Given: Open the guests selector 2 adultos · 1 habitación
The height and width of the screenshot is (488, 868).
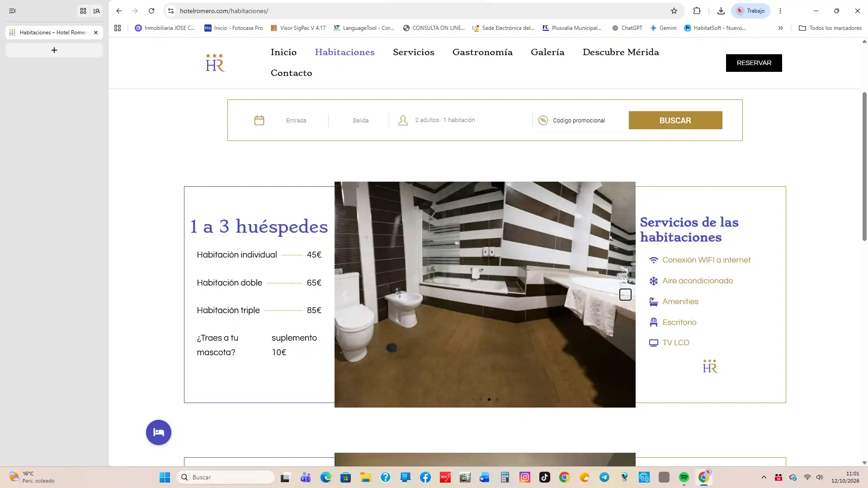Looking at the screenshot, I should pyautogui.click(x=445, y=120).
